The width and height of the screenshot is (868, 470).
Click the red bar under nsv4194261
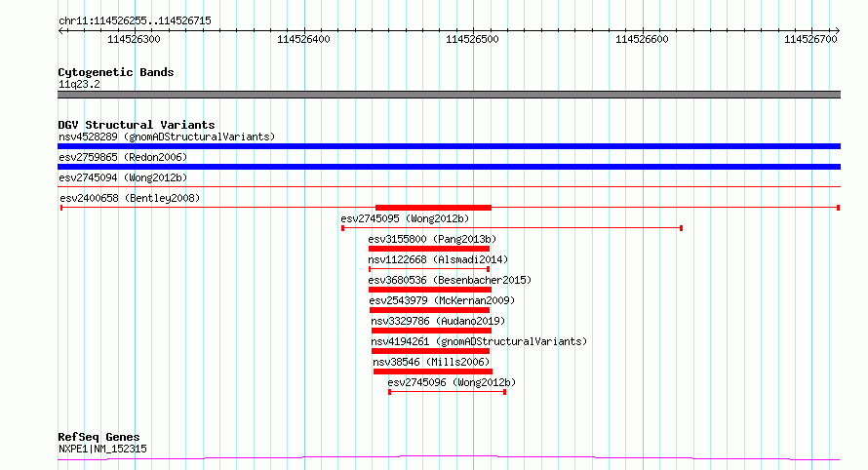(x=431, y=351)
